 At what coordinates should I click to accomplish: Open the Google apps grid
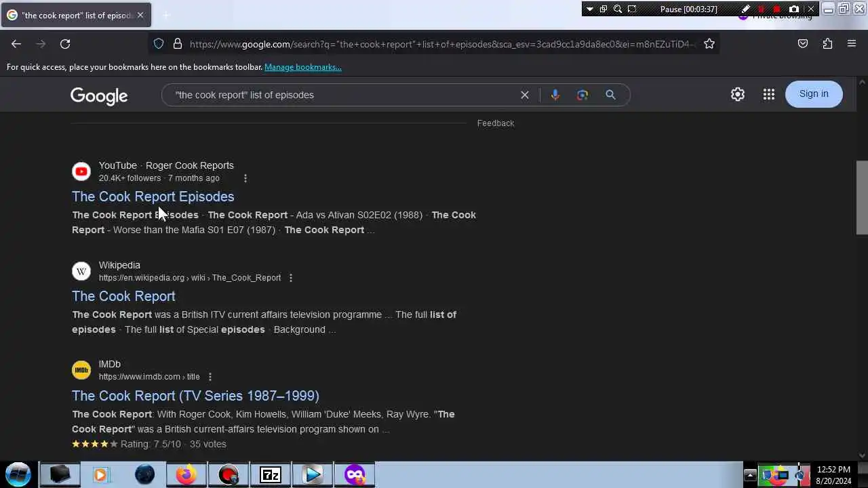click(x=768, y=95)
